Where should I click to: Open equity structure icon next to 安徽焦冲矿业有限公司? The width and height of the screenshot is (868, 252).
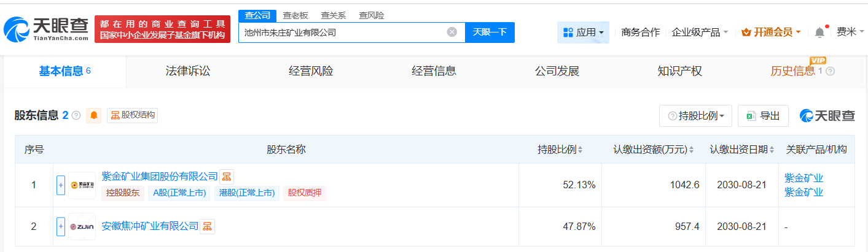point(208,226)
